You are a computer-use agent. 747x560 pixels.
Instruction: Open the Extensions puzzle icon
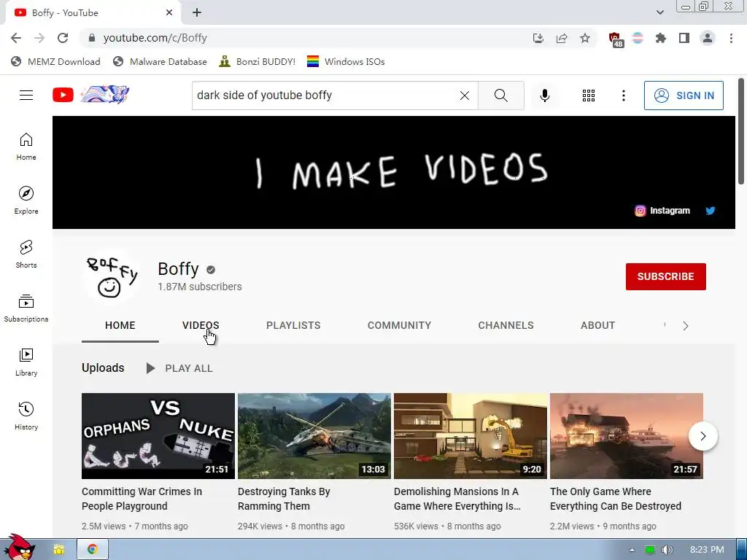click(661, 38)
